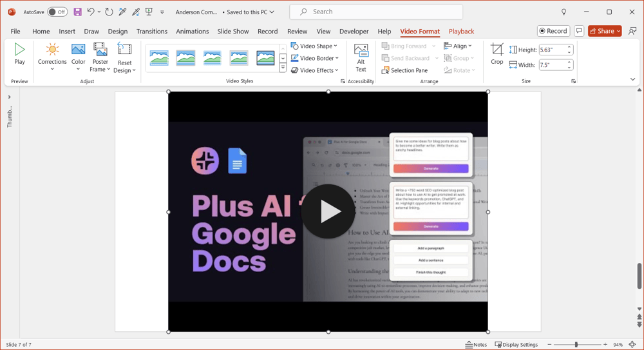Zoom out with the minus button
Viewport: 644px width, 350px height.
point(549,345)
